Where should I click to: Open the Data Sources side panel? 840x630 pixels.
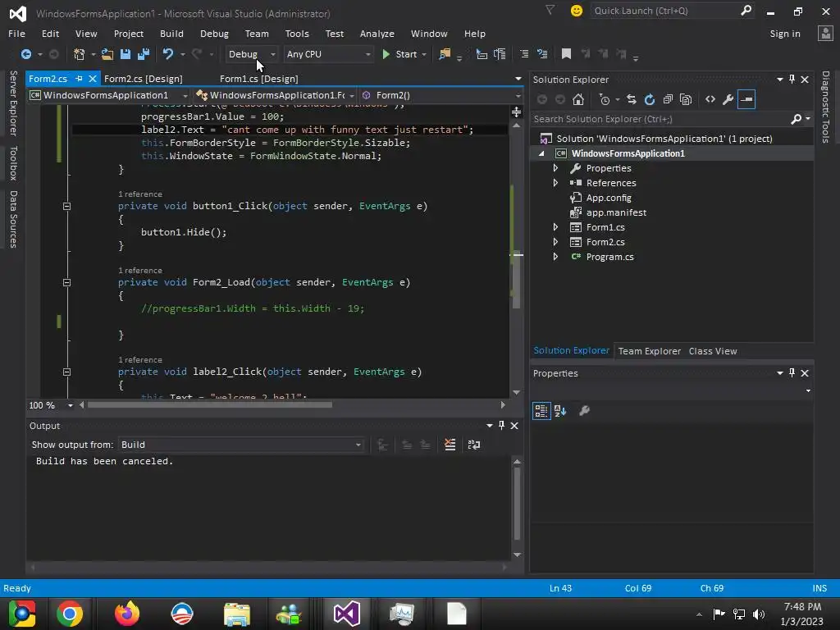click(13, 219)
